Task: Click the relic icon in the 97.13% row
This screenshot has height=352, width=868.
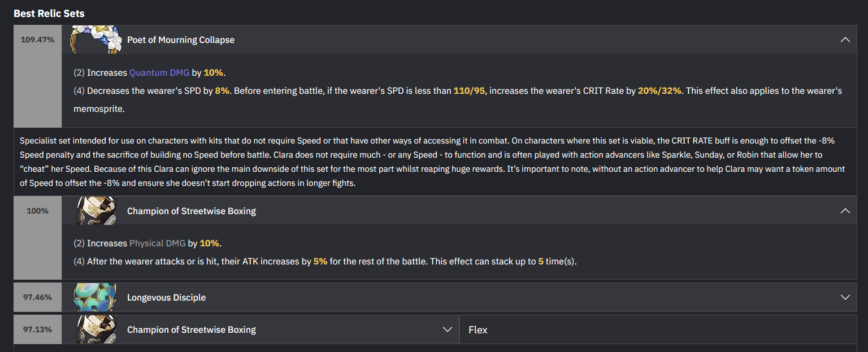Action: [96, 329]
